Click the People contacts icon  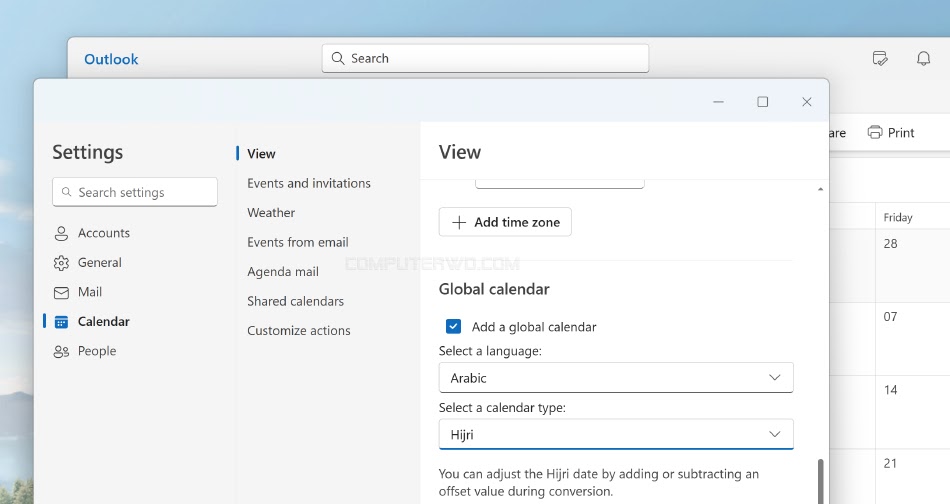tap(61, 351)
